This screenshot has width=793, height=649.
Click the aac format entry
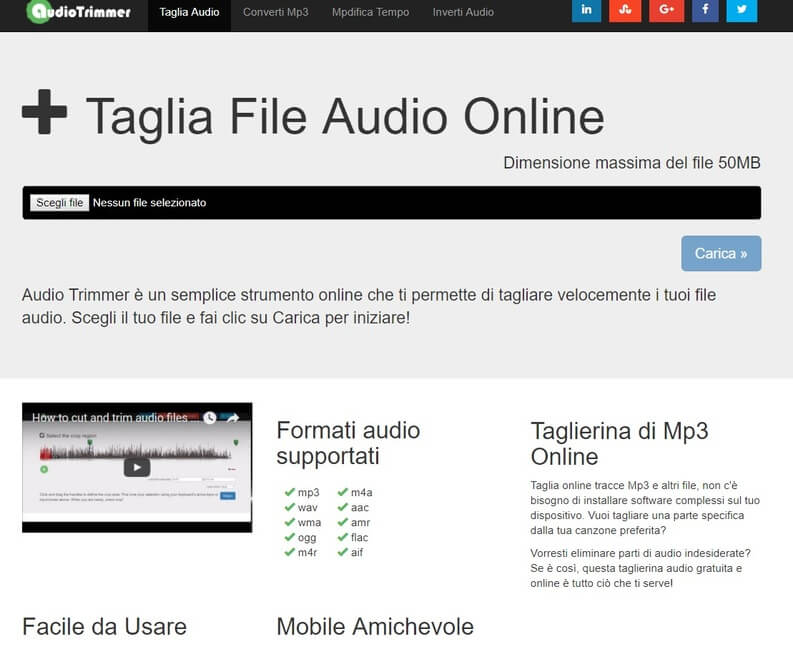(x=353, y=507)
